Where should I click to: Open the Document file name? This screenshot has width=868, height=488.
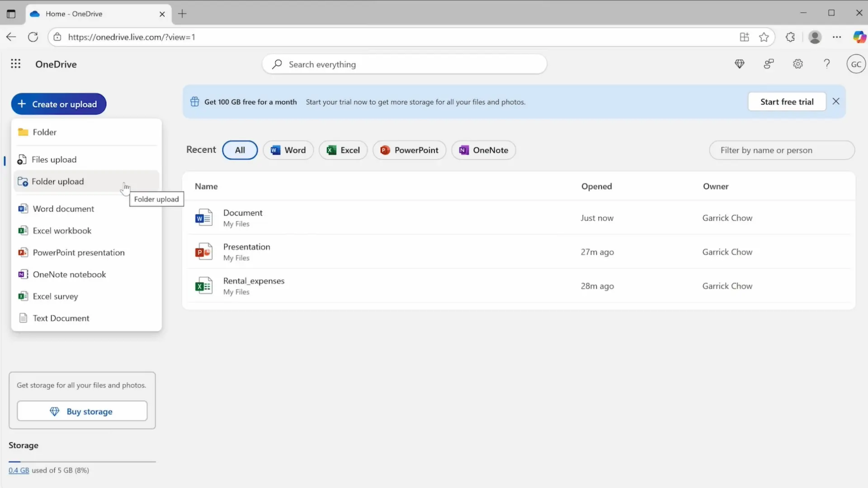click(x=243, y=212)
